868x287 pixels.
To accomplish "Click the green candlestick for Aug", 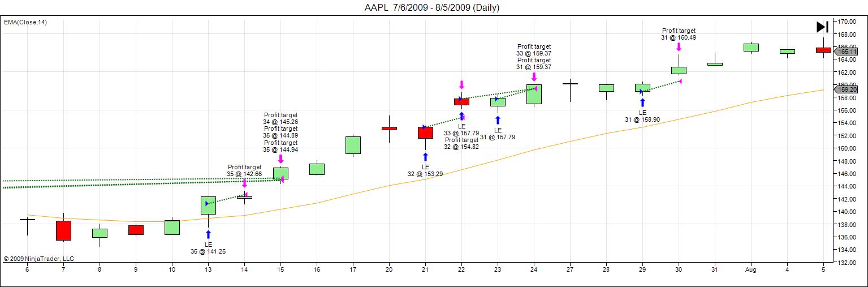I will pos(751,48).
